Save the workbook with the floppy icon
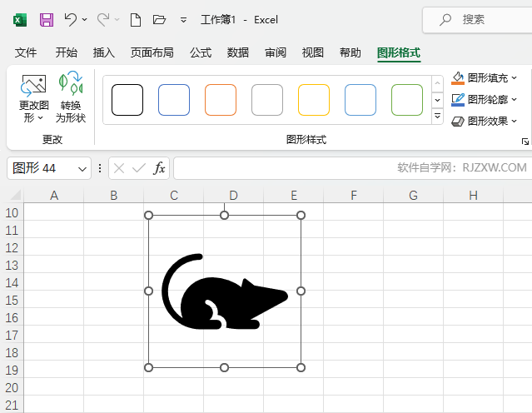 click(x=47, y=20)
